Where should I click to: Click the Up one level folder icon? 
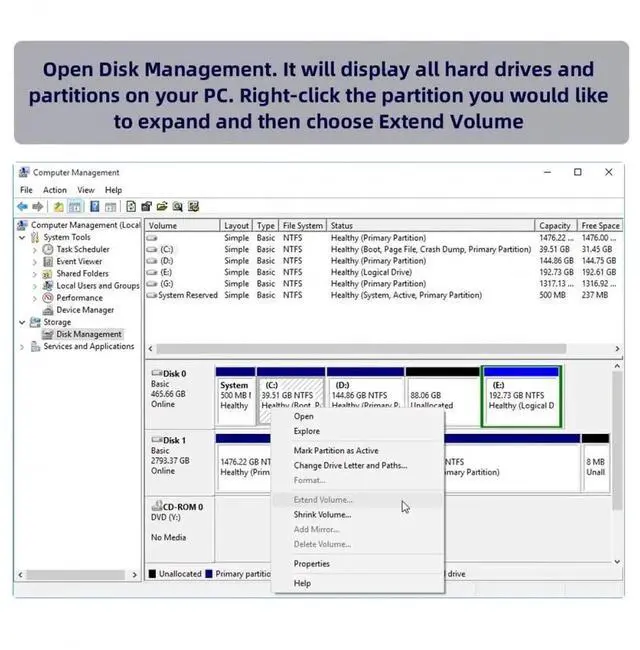59,206
